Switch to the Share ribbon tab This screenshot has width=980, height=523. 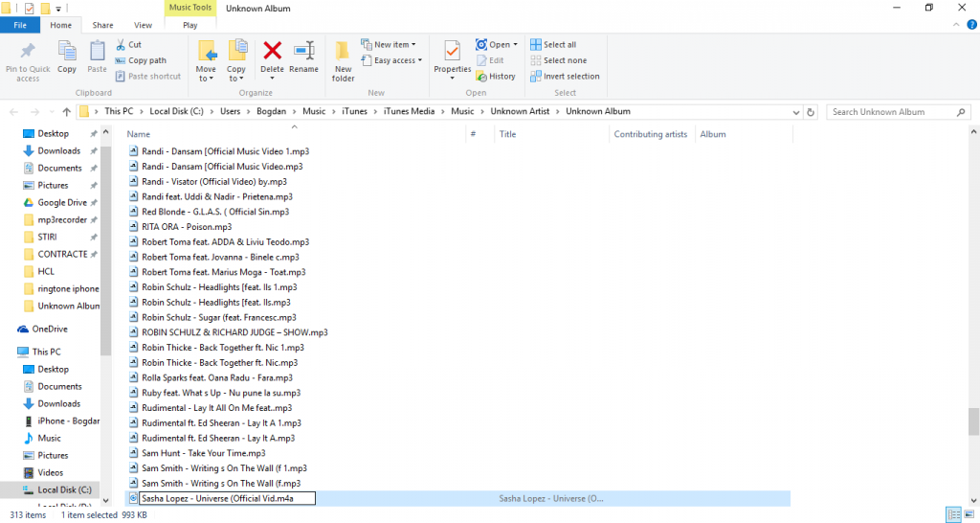[102, 25]
